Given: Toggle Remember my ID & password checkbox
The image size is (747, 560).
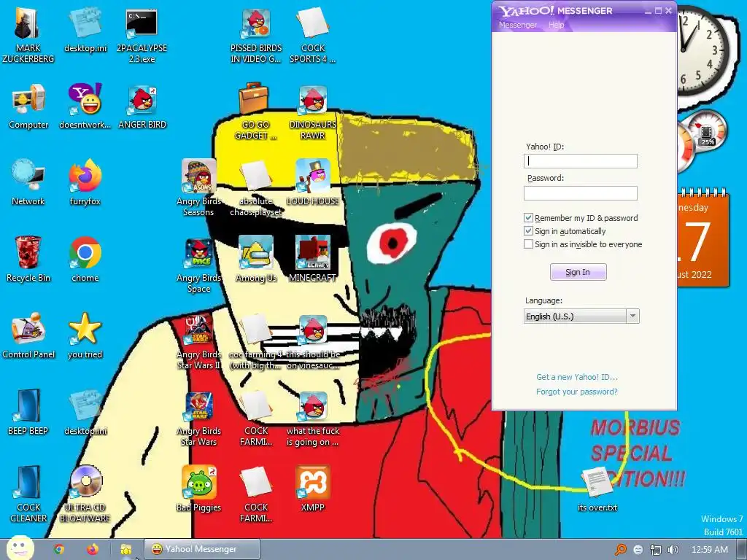Looking at the screenshot, I should [528, 217].
